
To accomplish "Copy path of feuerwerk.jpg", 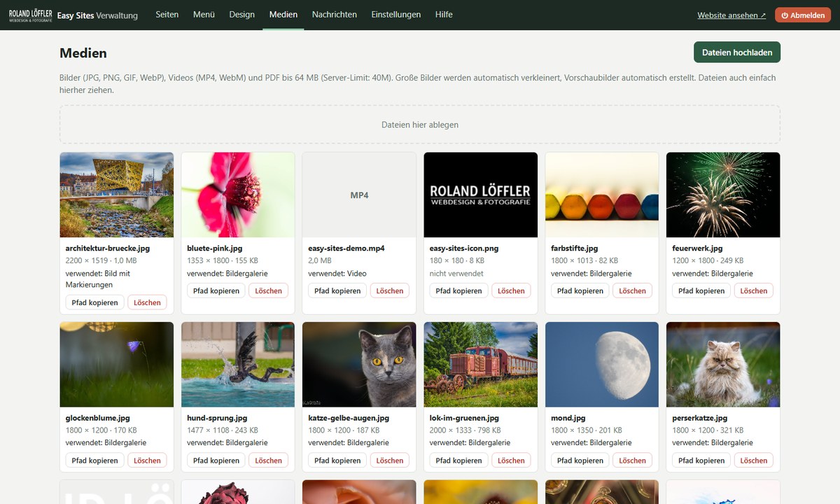I will 701,290.
